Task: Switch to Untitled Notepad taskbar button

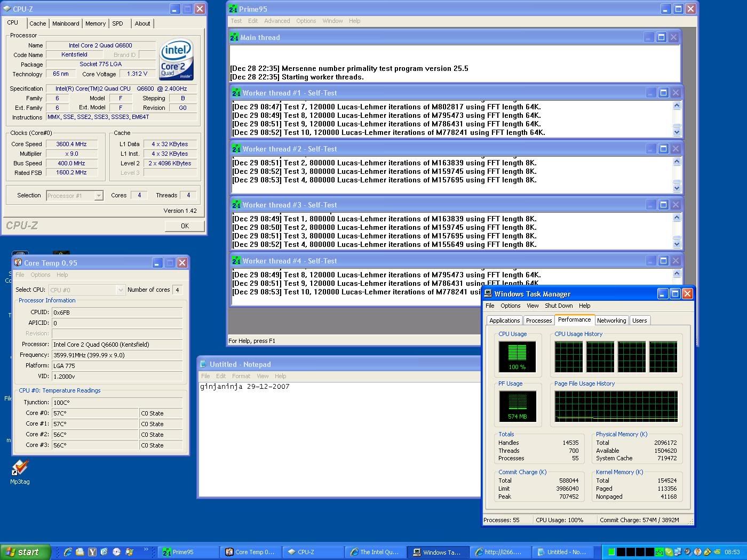Action: [x=562, y=552]
